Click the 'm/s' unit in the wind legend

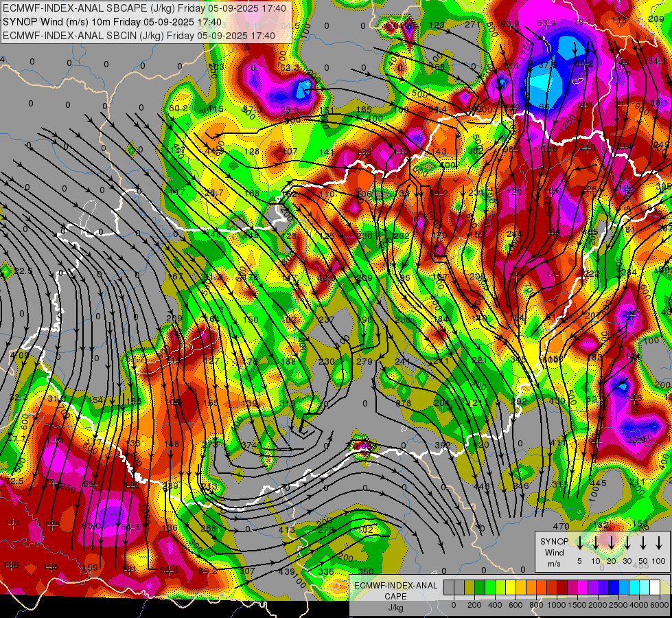click(554, 564)
